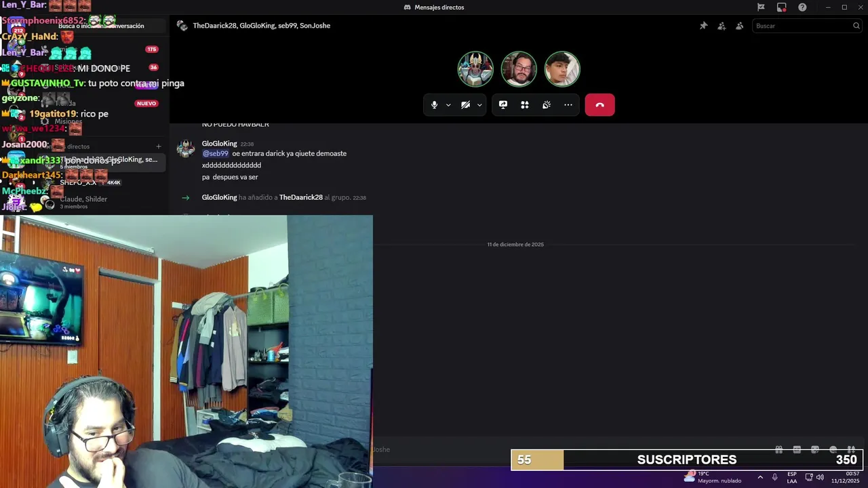This screenshot has height=488, width=868.
Task: Open the apps icon in message bar
Action: point(851,449)
